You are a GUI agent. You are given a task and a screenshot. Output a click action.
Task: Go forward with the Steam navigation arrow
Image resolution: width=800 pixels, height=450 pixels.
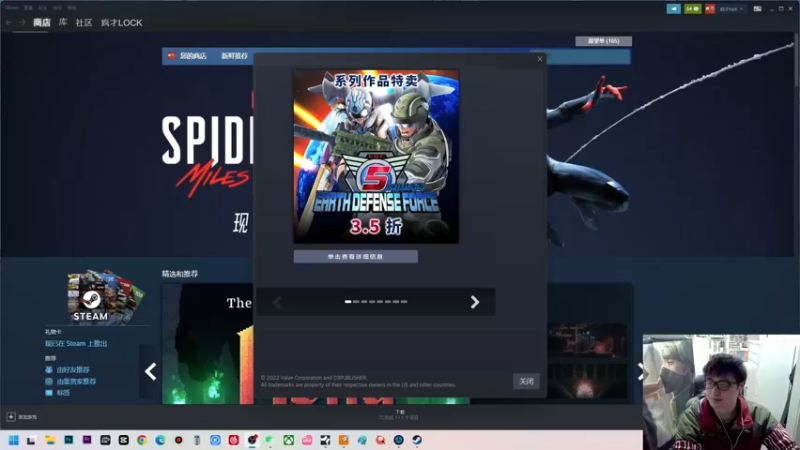click(22, 22)
